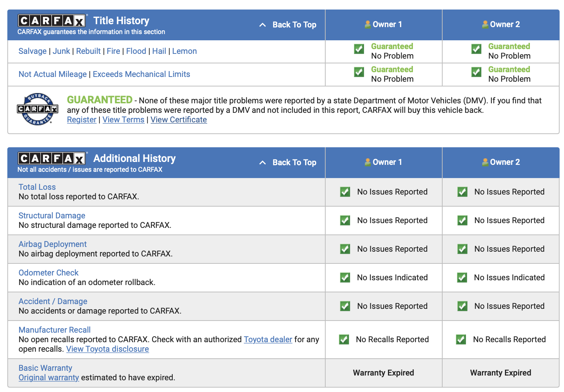Click the Owner 2 person icon in Title History
Image resolution: width=564 pixels, height=392 pixels.
[485, 25]
